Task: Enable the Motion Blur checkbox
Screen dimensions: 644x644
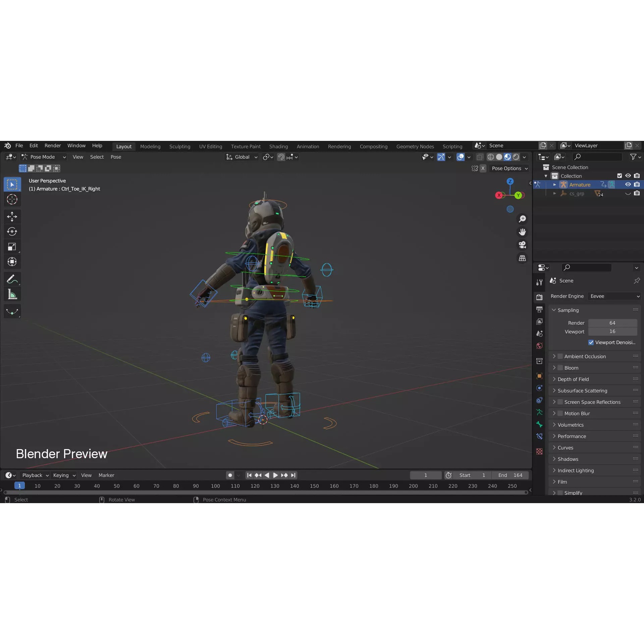Action: click(x=560, y=414)
